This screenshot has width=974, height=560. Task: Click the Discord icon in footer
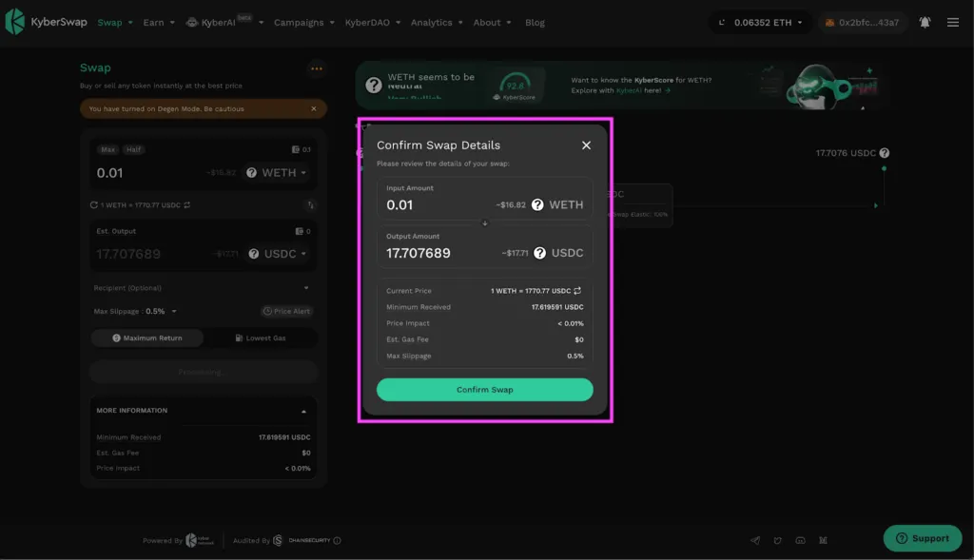tap(800, 540)
